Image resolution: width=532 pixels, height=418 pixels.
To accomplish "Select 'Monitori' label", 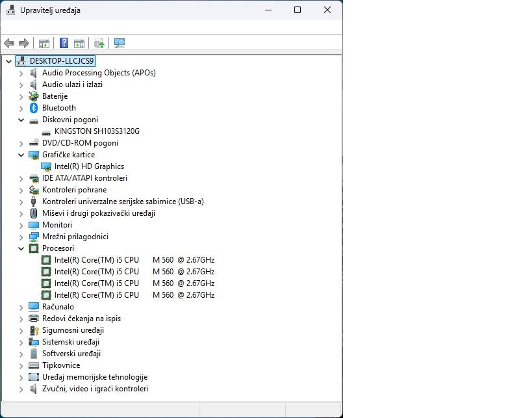I will [x=57, y=225].
